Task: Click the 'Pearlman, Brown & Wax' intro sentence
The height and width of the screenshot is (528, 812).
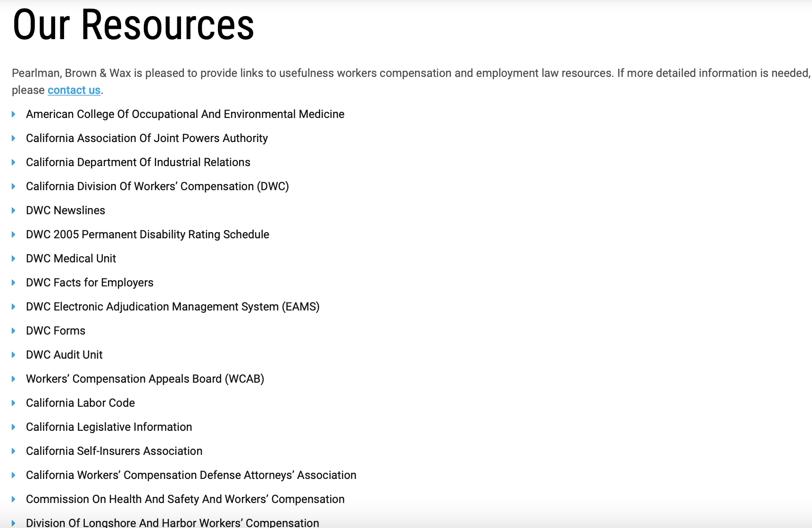Action: point(411,82)
